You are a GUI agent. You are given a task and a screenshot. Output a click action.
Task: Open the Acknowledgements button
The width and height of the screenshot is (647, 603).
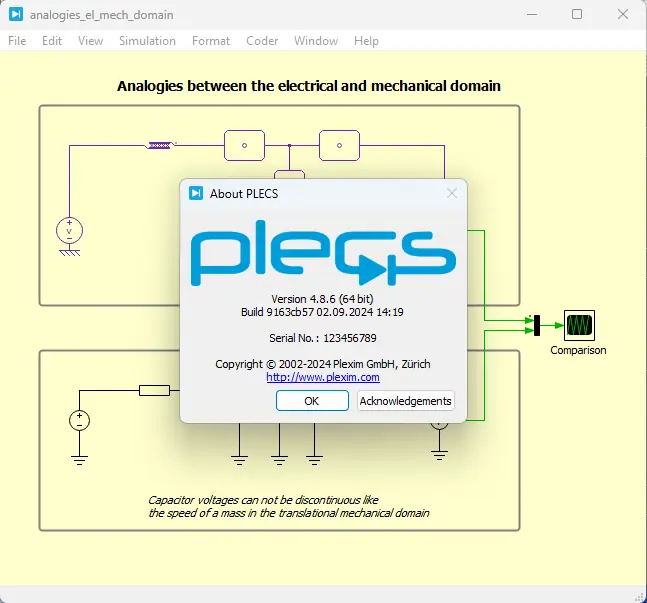click(405, 401)
